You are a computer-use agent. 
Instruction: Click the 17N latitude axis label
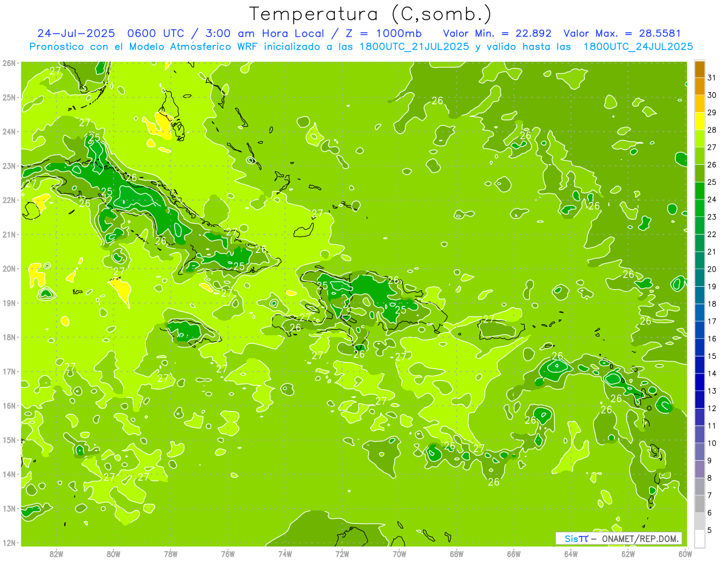(8, 371)
